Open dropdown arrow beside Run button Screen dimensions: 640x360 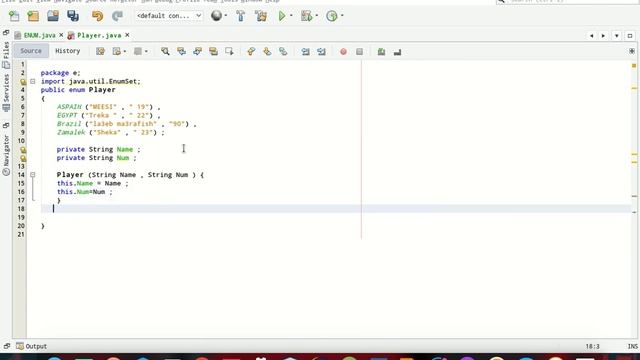coord(291,16)
